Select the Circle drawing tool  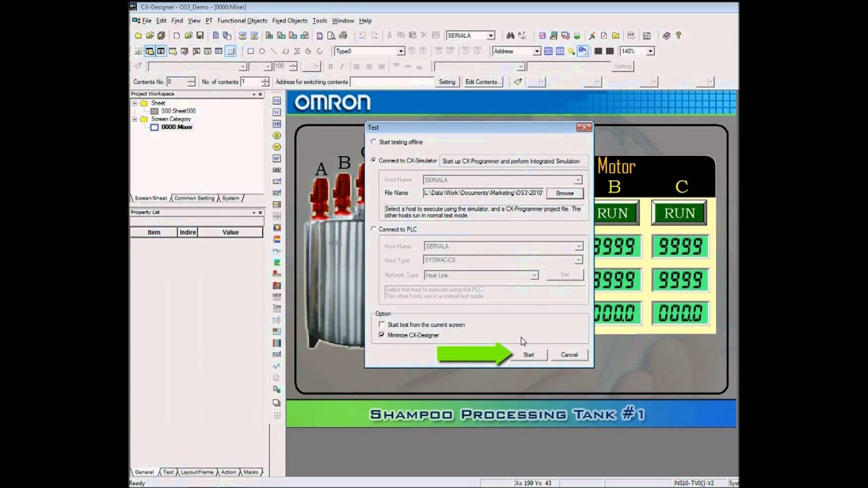click(x=262, y=51)
